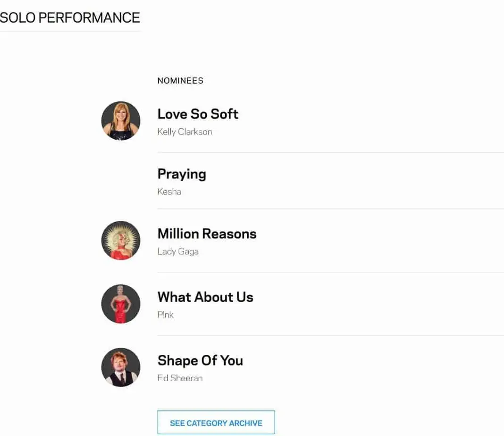This screenshot has width=504, height=436.
Task: Open the P!nk artist name text
Action: coord(166,315)
